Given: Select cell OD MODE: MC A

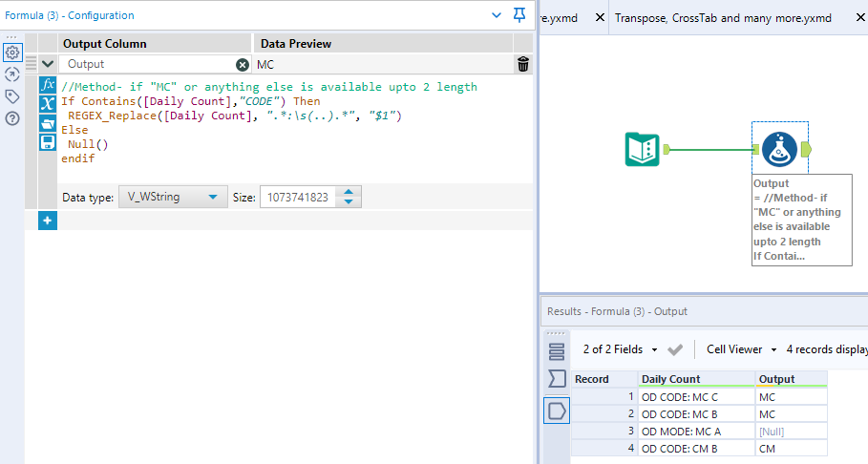Looking at the screenshot, I should [696, 432].
